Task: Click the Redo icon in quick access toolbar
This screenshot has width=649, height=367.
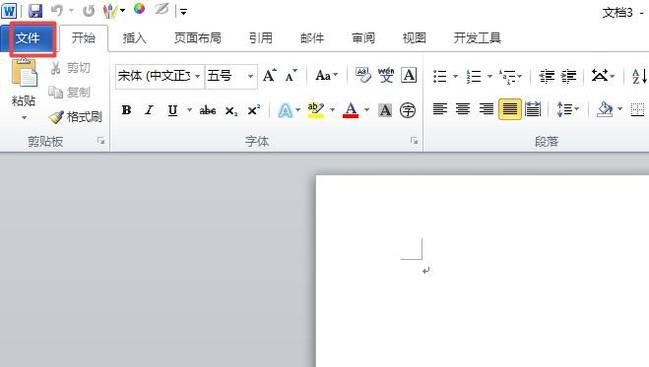Action: (x=88, y=10)
